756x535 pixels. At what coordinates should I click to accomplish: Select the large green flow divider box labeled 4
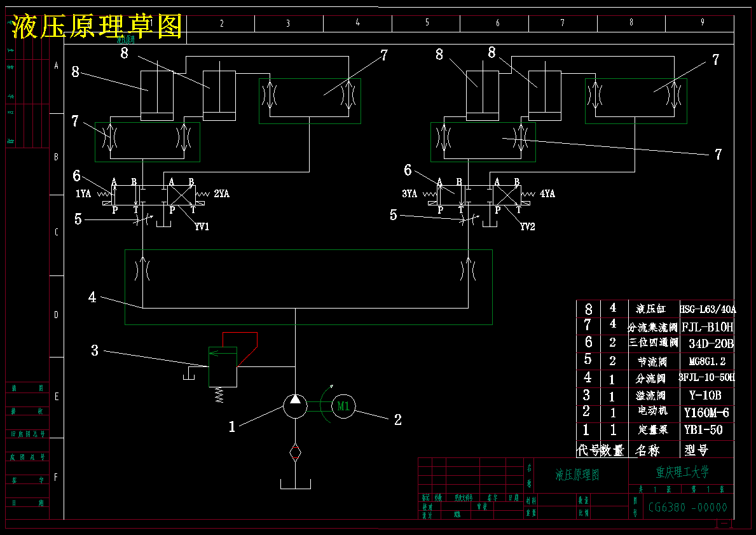coord(308,287)
